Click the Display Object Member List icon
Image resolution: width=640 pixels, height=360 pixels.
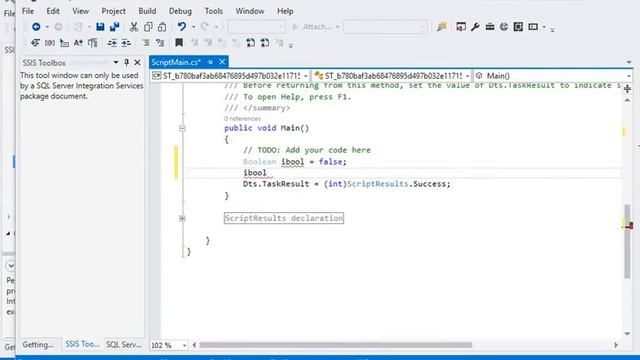tap(36, 42)
